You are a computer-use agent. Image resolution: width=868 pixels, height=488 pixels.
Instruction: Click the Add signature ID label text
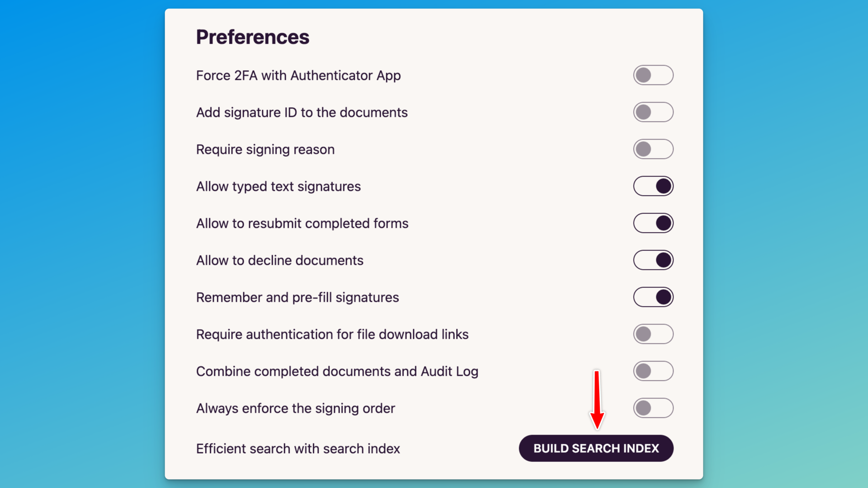click(302, 113)
